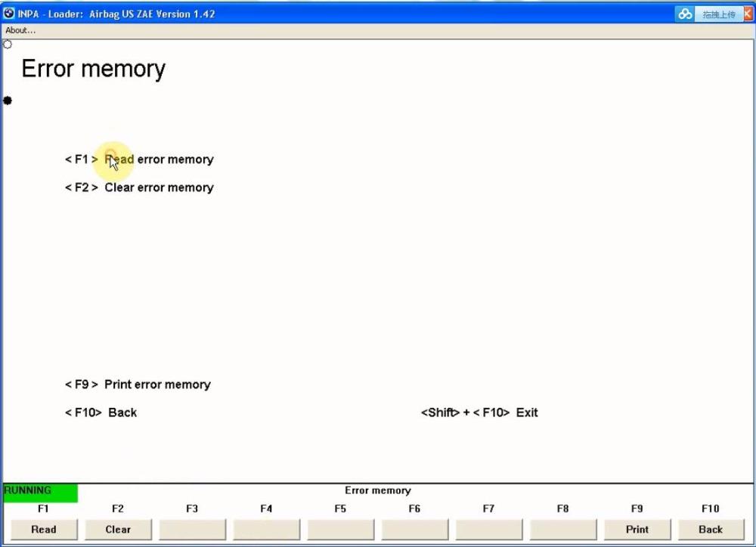This screenshot has width=756, height=547.
Task: Click the F1 label above Read
Action: coord(43,508)
